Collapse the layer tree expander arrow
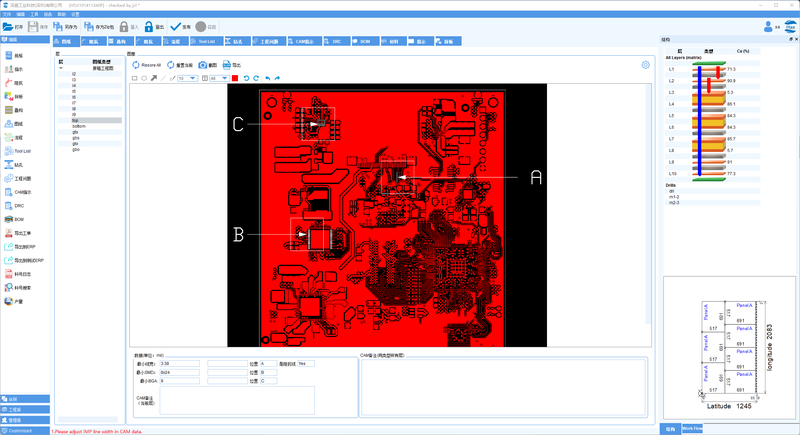 [61, 68]
